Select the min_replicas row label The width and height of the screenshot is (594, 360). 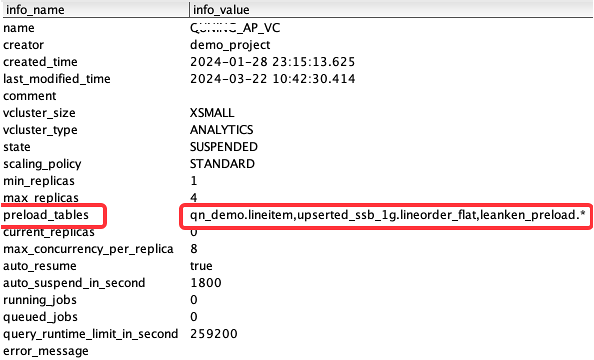point(39,181)
